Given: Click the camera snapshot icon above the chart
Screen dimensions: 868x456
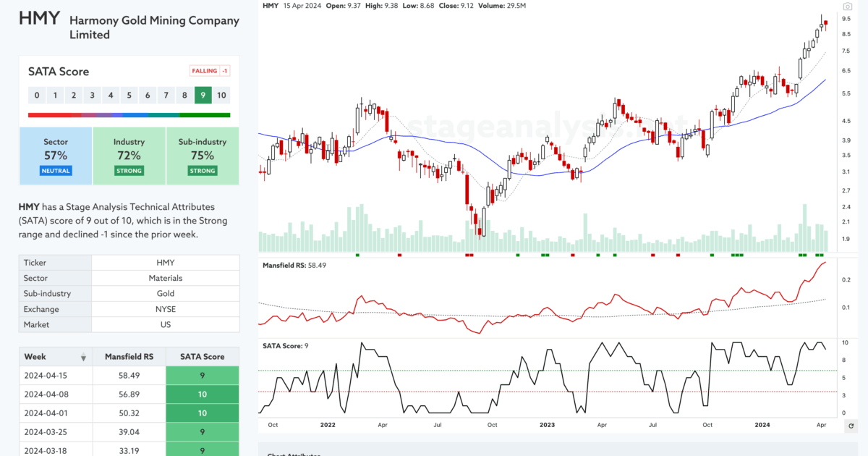Looking at the screenshot, I should [847, 6].
